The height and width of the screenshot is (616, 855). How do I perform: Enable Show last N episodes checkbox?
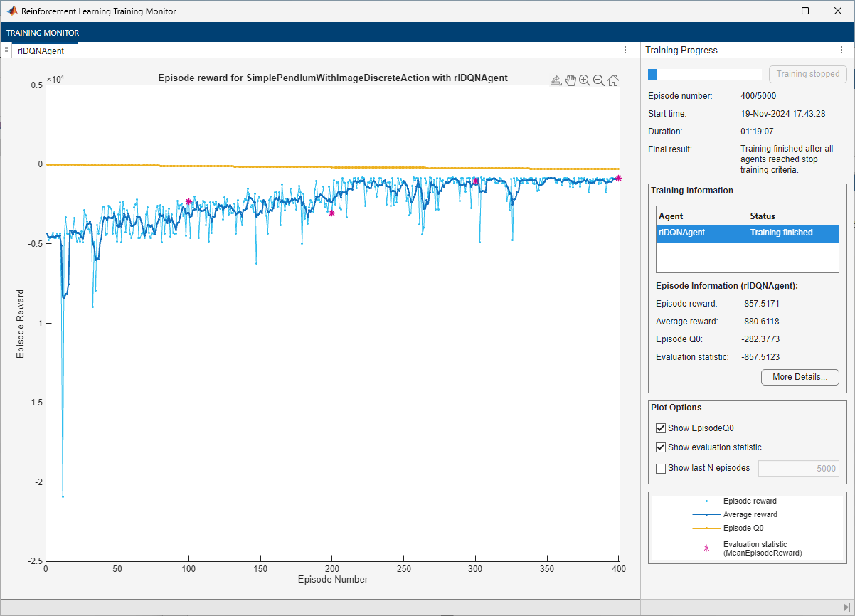[661, 468]
